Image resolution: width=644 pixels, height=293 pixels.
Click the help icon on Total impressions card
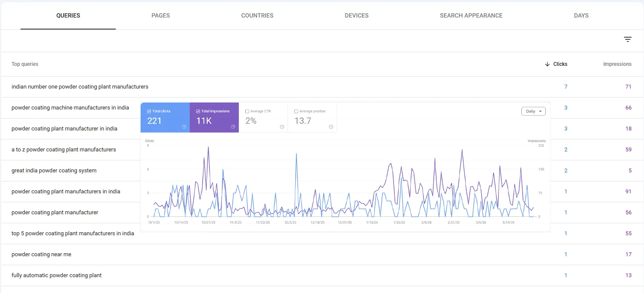[x=233, y=127]
